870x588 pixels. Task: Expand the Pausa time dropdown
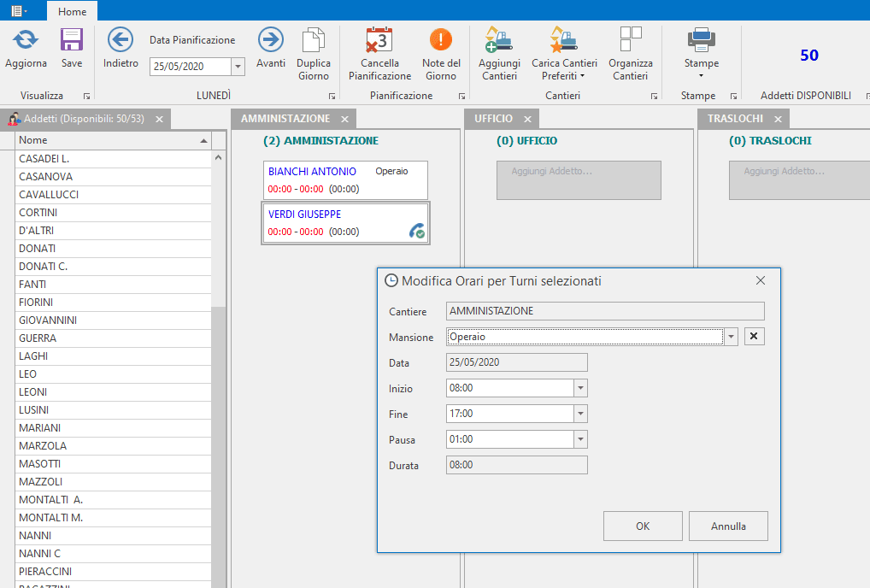pyautogui.click(x=580, y=439)
